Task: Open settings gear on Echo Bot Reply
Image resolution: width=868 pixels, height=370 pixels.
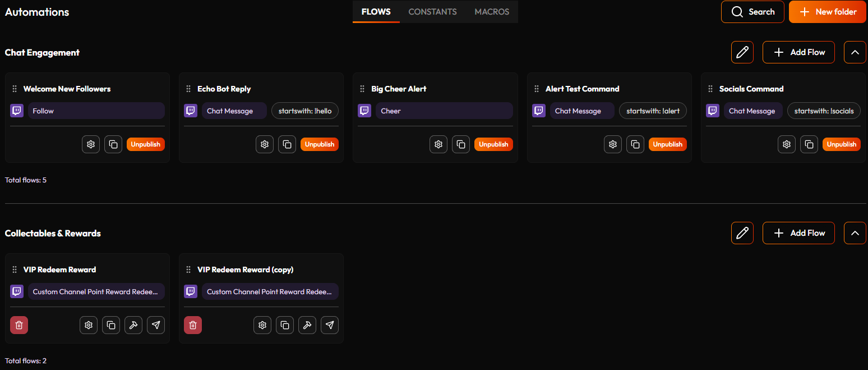Action: 265,144
